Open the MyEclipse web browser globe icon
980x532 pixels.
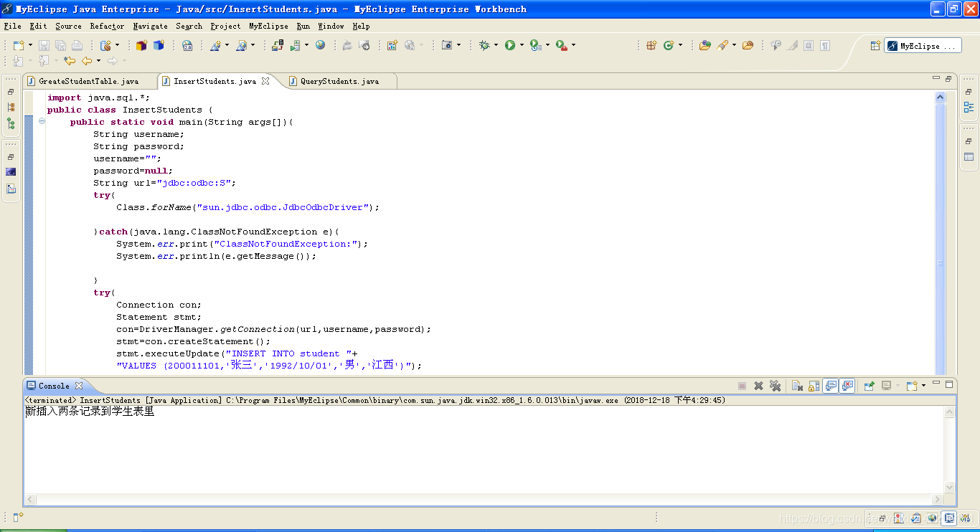(320, 44)
